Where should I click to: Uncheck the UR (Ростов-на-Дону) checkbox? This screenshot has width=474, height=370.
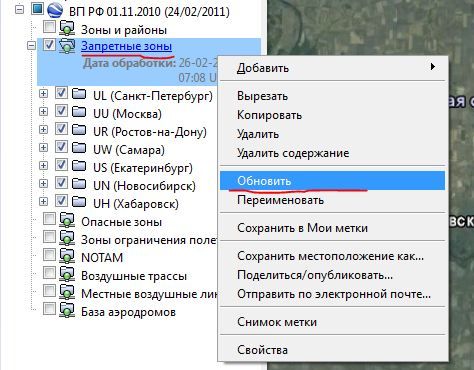(x=61, y=129)
